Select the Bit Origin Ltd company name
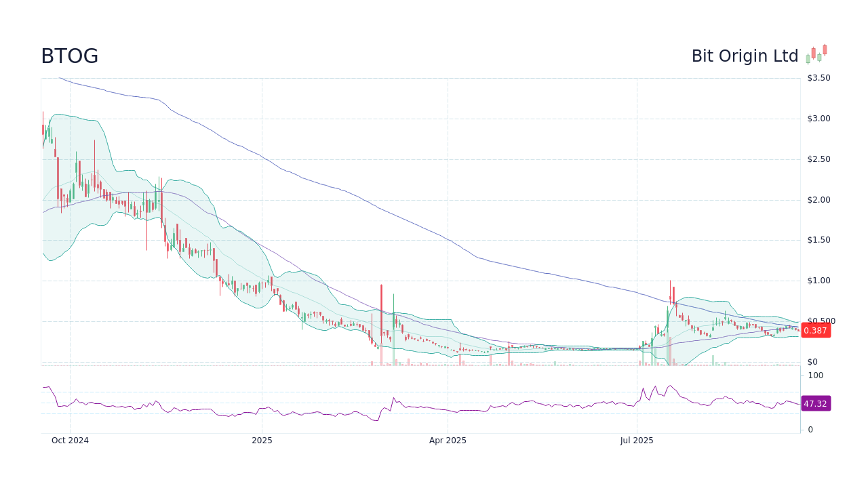The height and width of the screenshot is (488, 868). [x=745, y=56]
